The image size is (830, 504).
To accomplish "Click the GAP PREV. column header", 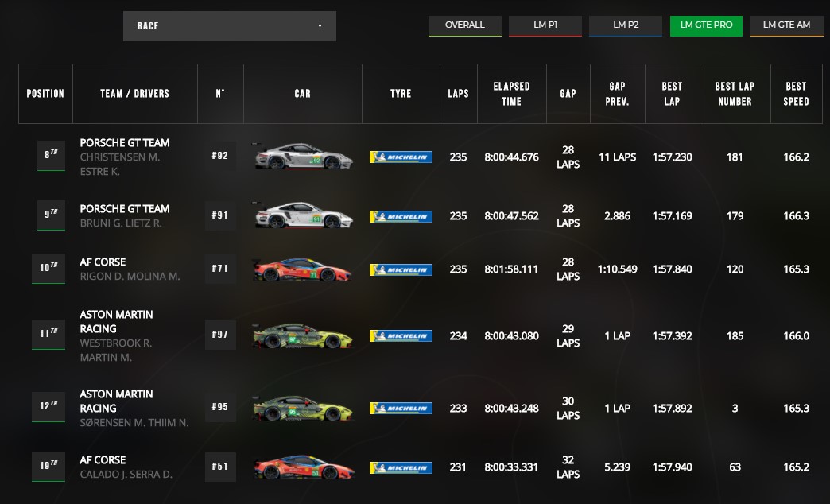I will point(618,94).
